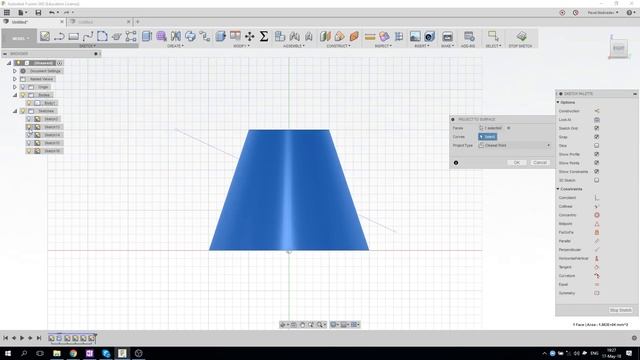Open the Create toolbar menu
This screenshot has height=360, width=640.
click(x=176, y=46)
